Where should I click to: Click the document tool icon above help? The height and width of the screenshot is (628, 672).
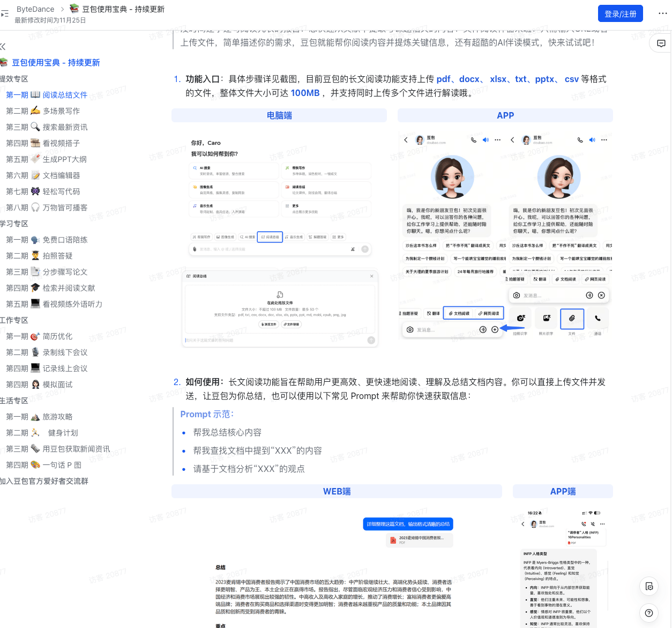(x=649, y=586)
